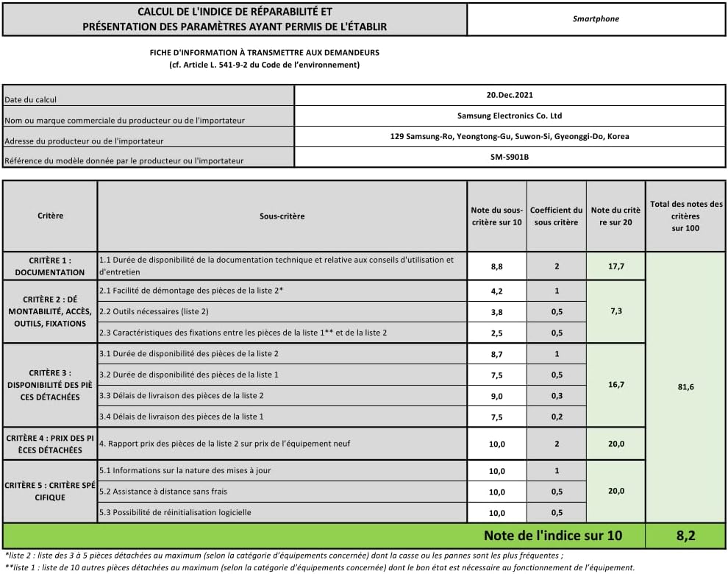
Task: Select the Note de l'indice sur 10 label
Action: tap(552, 536)
